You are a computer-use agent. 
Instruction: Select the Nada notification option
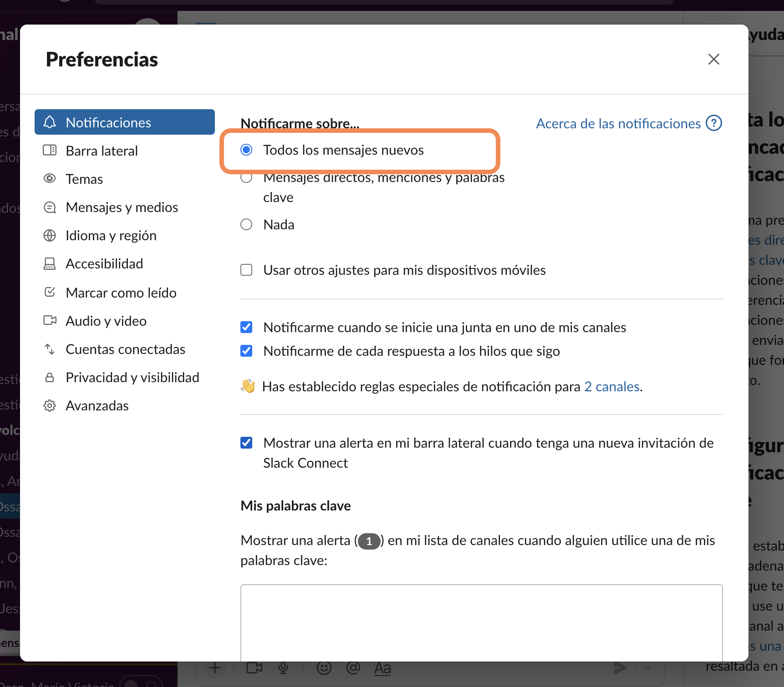pos(246,224)
